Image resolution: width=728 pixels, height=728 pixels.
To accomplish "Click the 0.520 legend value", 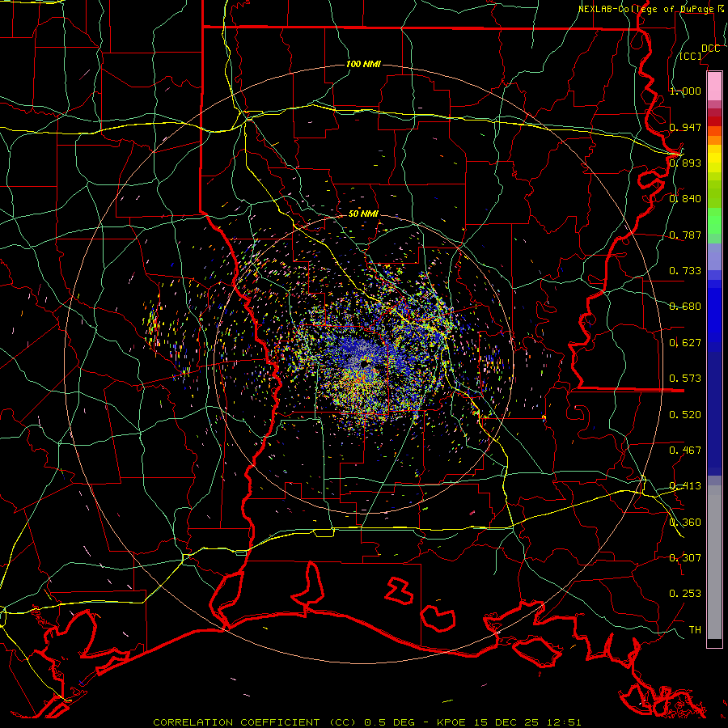I will click(685, 414).
